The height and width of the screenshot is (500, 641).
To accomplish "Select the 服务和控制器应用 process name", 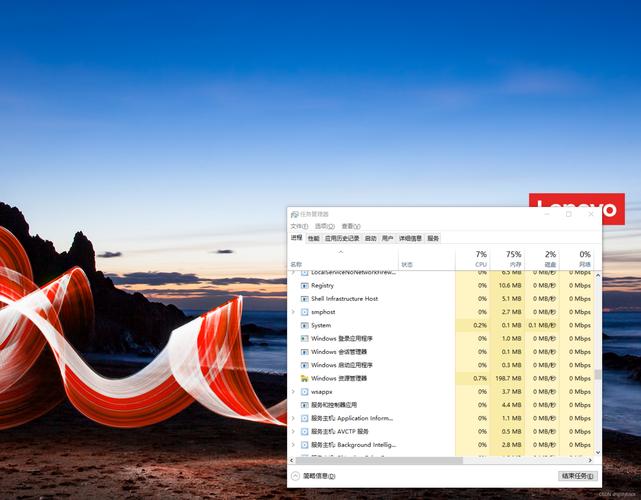I will tap(334, 405).
